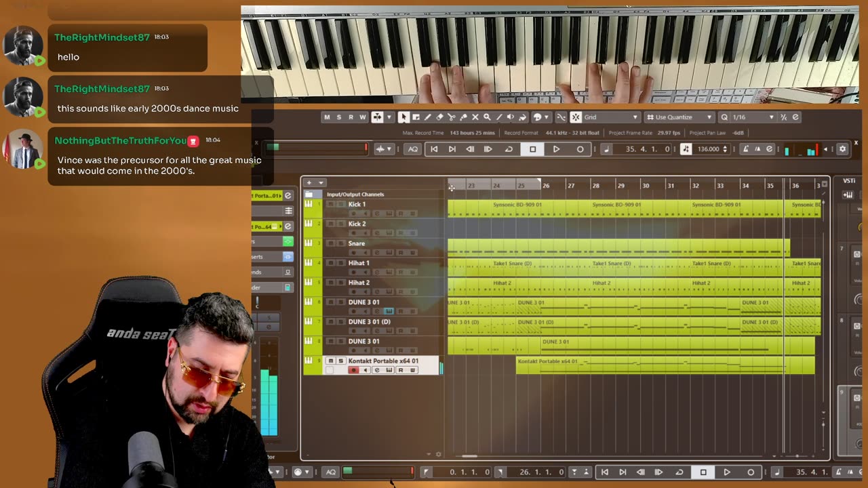Select Kontakt Portable x64 01 MIDI clip
Viewport: 868px width, 488px height.
[x=665, y=366]
